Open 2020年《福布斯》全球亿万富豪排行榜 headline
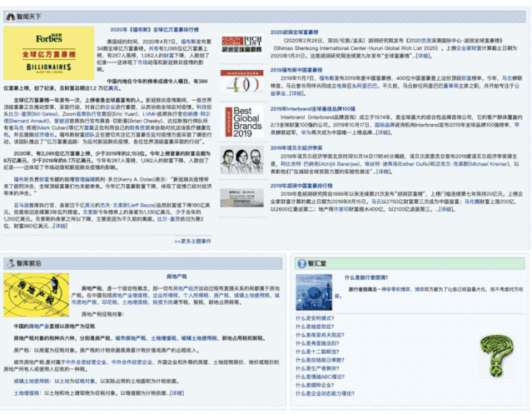The width and height of the screenshot is (532, 414). point(154,29)
